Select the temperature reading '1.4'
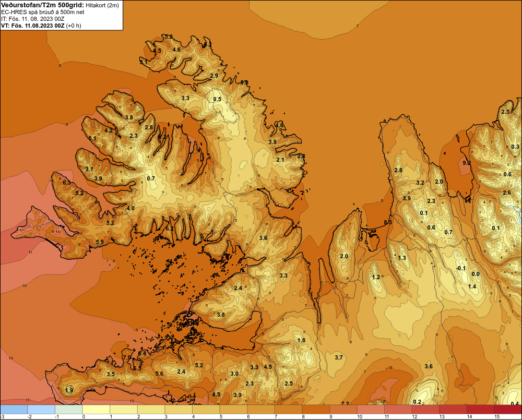The height and width of the screenshot is (420, 522). (472, 286)
